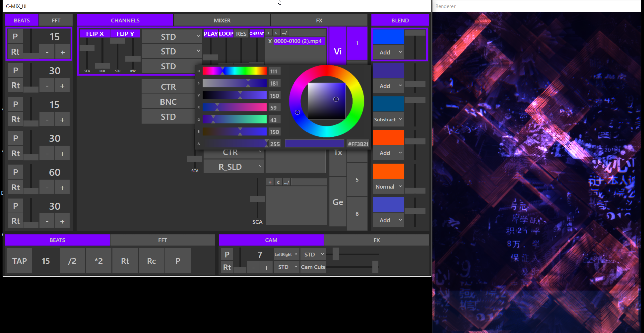Switch to the MIXER tab
This screenshot has height=333, width=644.
pyautogui.click(x=222, y=20)
